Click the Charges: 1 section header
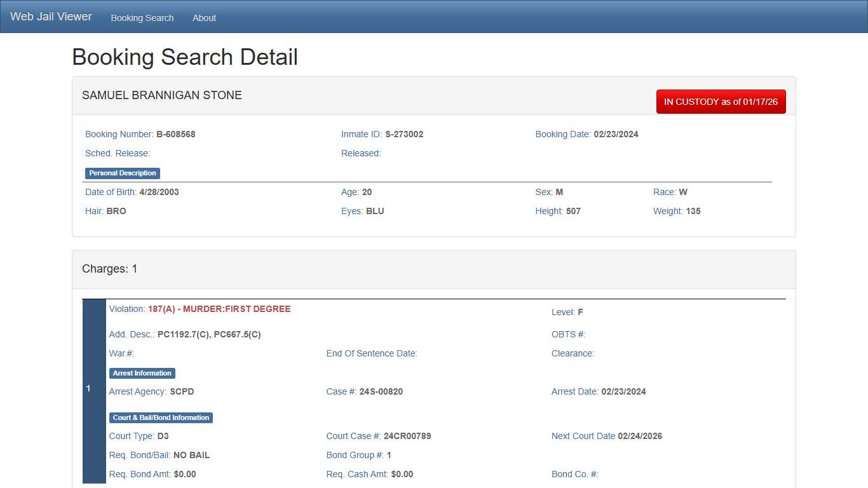This screenshot has width=868, height=488. 110,269
